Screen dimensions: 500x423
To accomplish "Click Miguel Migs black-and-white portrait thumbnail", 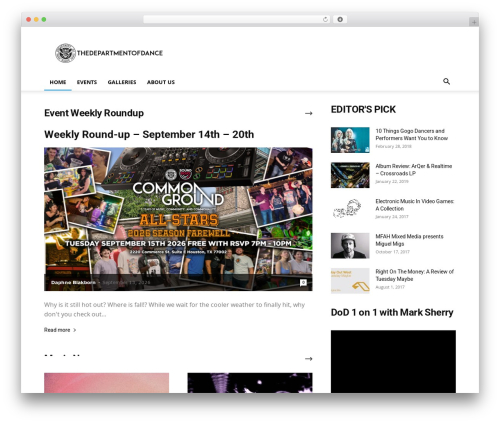I will point(350,246).
